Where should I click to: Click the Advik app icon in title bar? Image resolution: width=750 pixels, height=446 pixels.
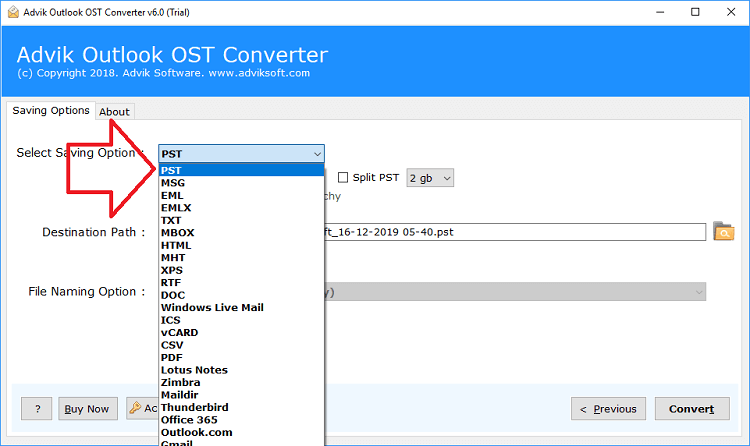(x=13, y=12)
